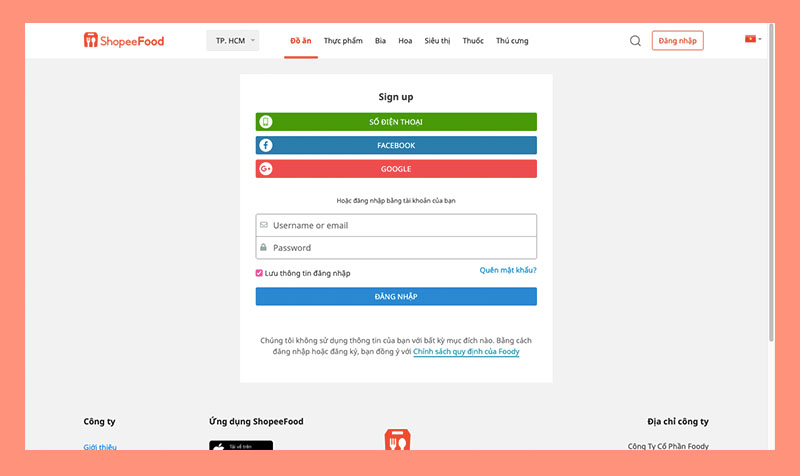Open the search magnifier icon
The width and height of the screenshot is (800, 476).
635,41
